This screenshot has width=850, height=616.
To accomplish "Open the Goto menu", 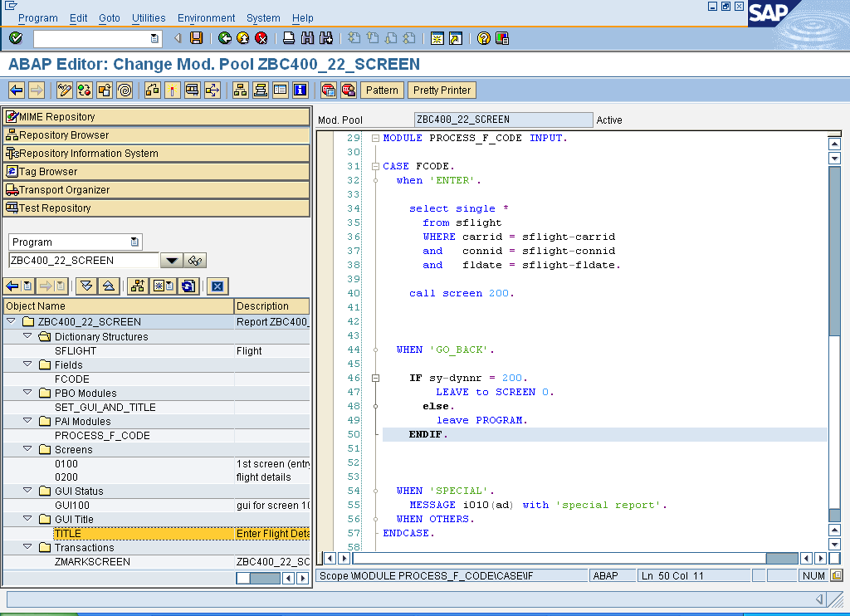I will [x=109, y=18].
